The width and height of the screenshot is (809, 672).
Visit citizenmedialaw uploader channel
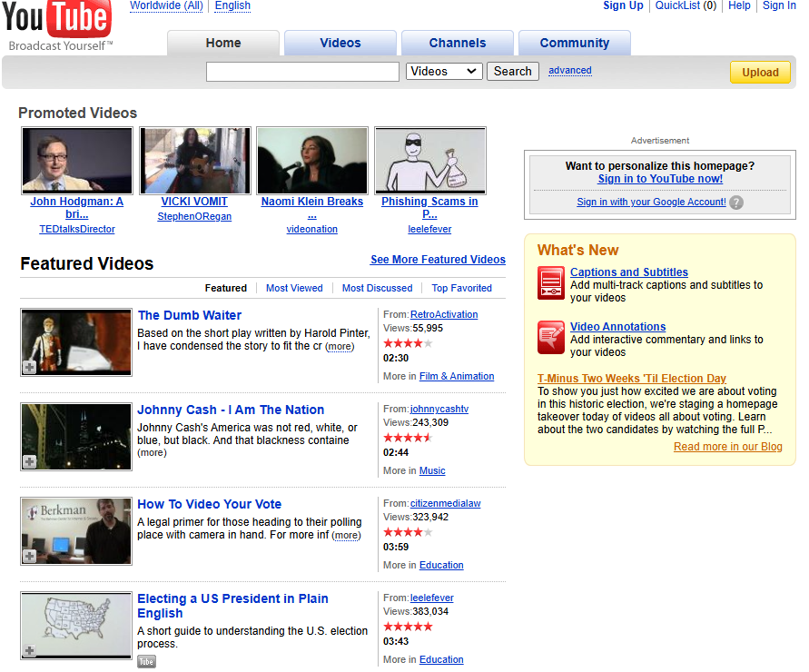click(x=445, y=503)
